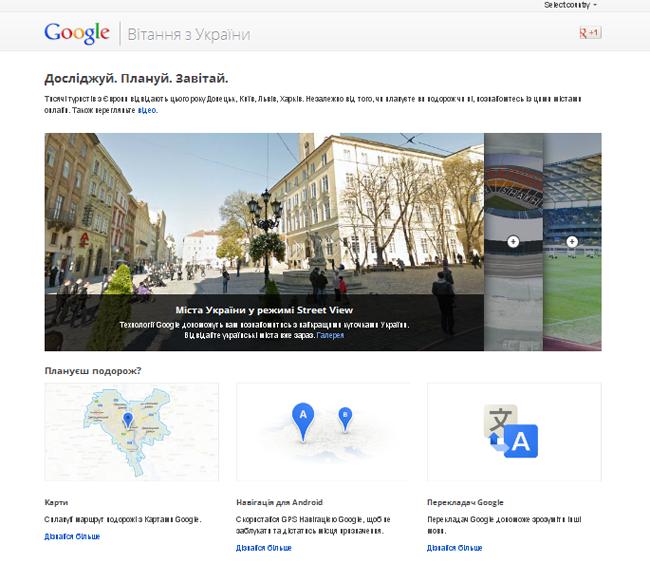Click the Вітання з України page title
The width and height of the screenshot is (650, 563).
[189, 34]
